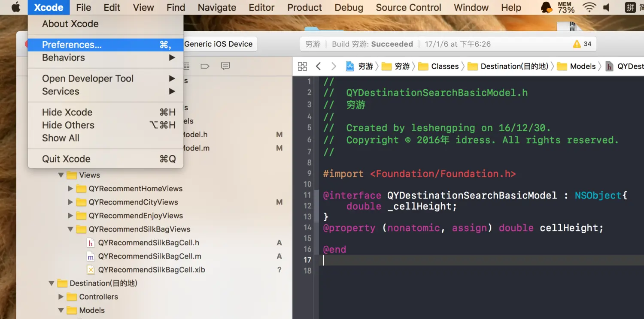Choose Show All

tap(106, 138)
